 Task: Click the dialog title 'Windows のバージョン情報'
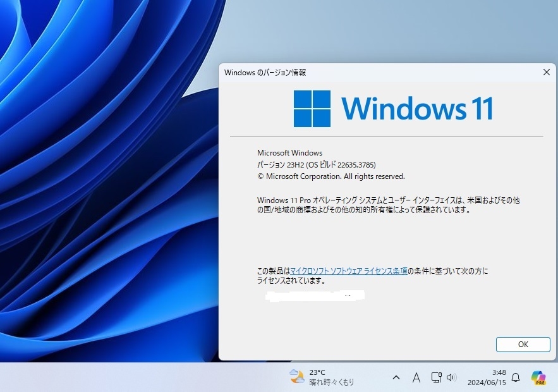[x=265, y=72]
